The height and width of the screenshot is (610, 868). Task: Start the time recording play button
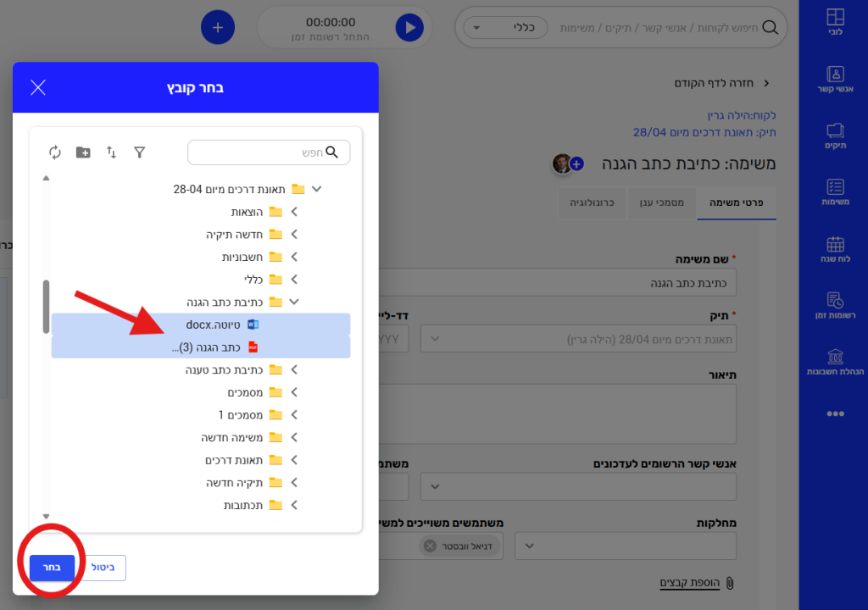tap(409, 28)
